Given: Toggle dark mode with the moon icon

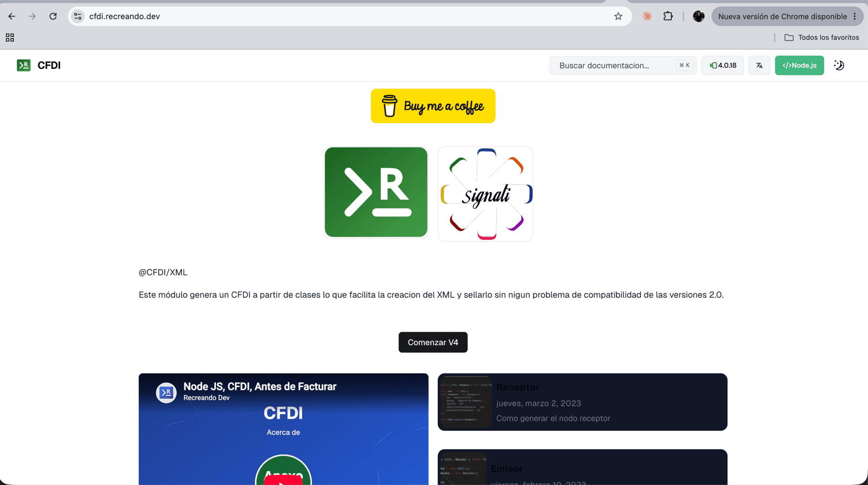Looking at the screenshot, I should point(839,65).
